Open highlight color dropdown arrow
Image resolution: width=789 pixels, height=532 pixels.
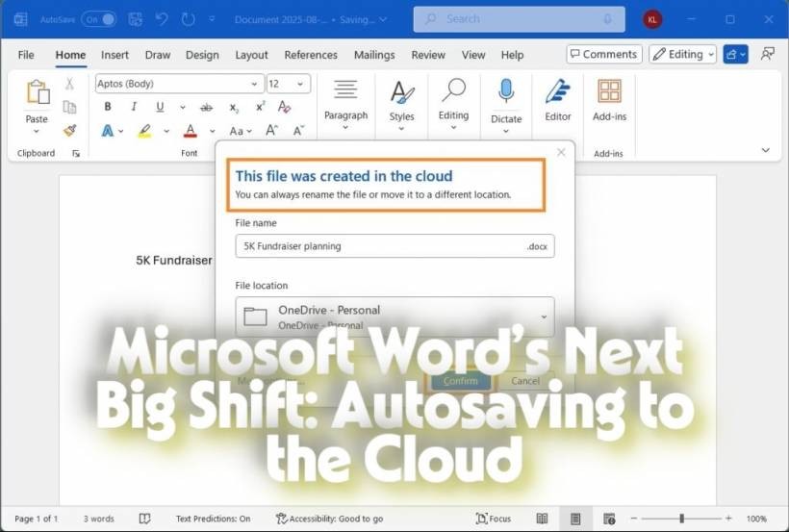[x=166, y=132]
